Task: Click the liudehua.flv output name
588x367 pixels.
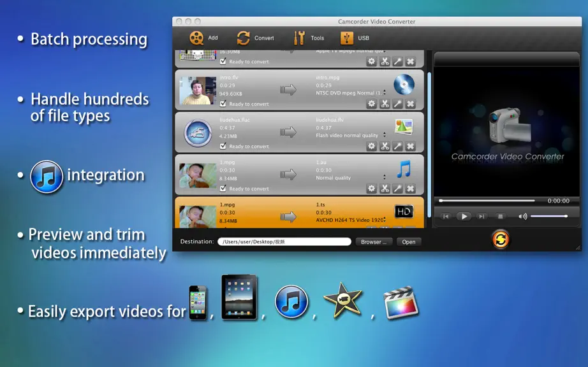Action: pyautogui.click(x=330, y=120)
